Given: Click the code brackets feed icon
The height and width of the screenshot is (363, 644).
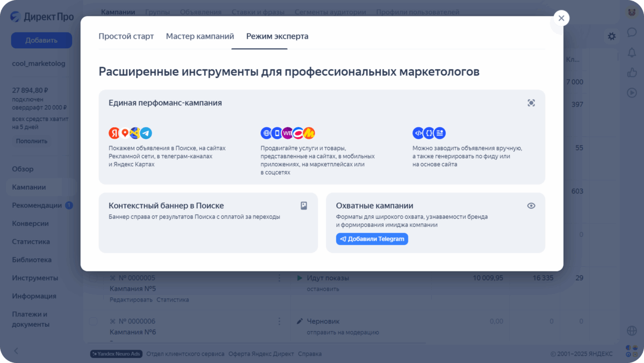Looking at the screenshot, I should pyautogui.click(x=418, y=133).
